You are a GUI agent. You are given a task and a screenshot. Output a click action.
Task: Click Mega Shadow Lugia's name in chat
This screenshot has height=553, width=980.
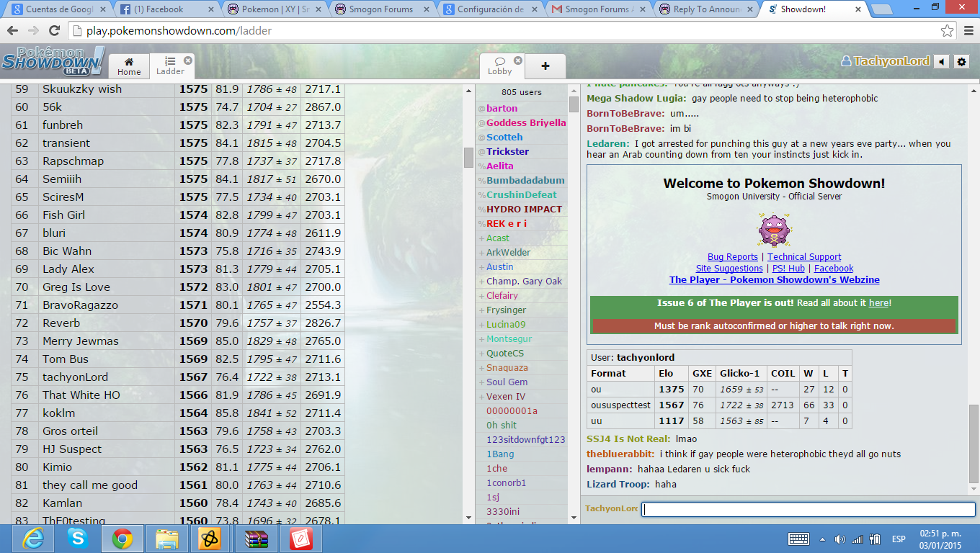click(x=636, y=99)
